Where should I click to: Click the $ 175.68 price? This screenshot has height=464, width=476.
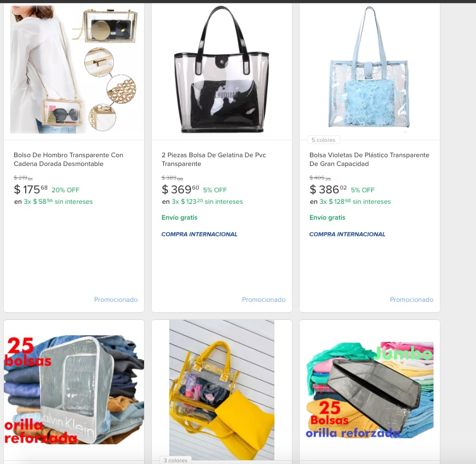tap(31, 190)
